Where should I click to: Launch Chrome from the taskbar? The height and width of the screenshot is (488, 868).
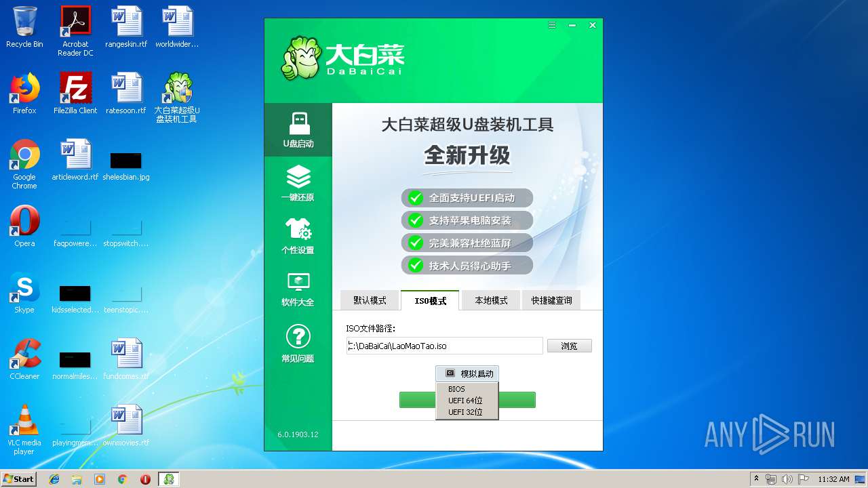tap(123, 479)
